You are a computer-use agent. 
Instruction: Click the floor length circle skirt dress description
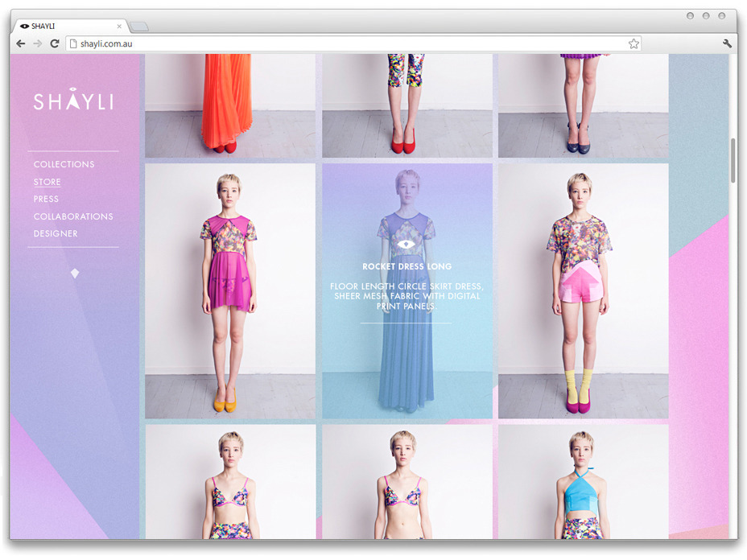(407, 296)
